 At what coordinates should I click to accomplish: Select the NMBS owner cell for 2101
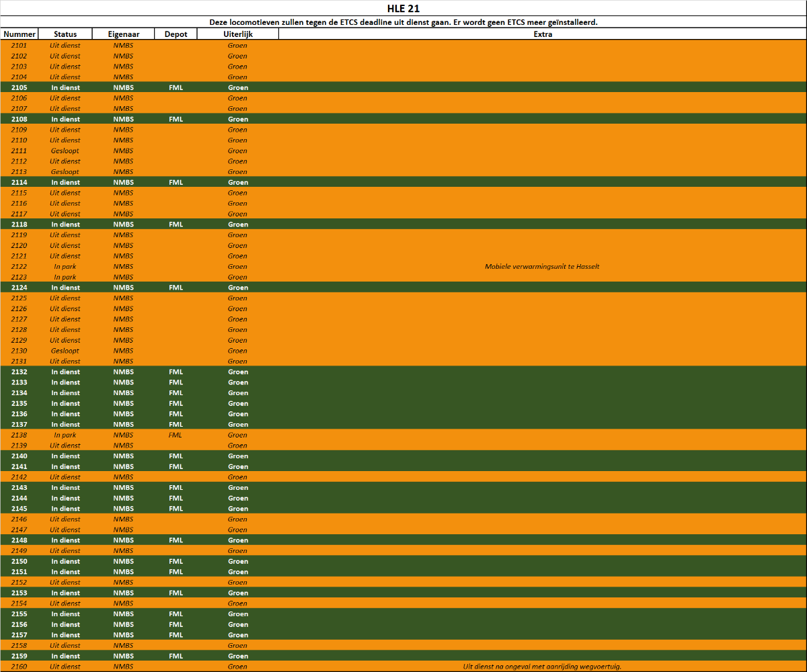[123, 46]
